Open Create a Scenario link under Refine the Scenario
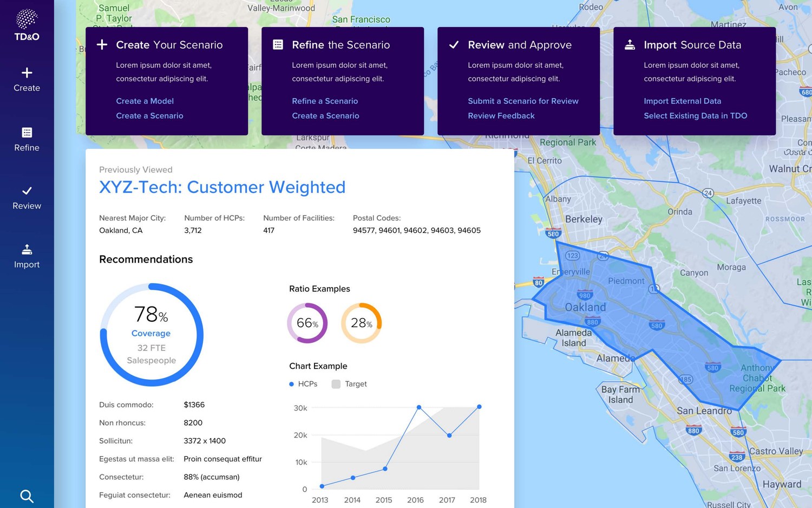The image size is (812, 508). tap(325, 115)
